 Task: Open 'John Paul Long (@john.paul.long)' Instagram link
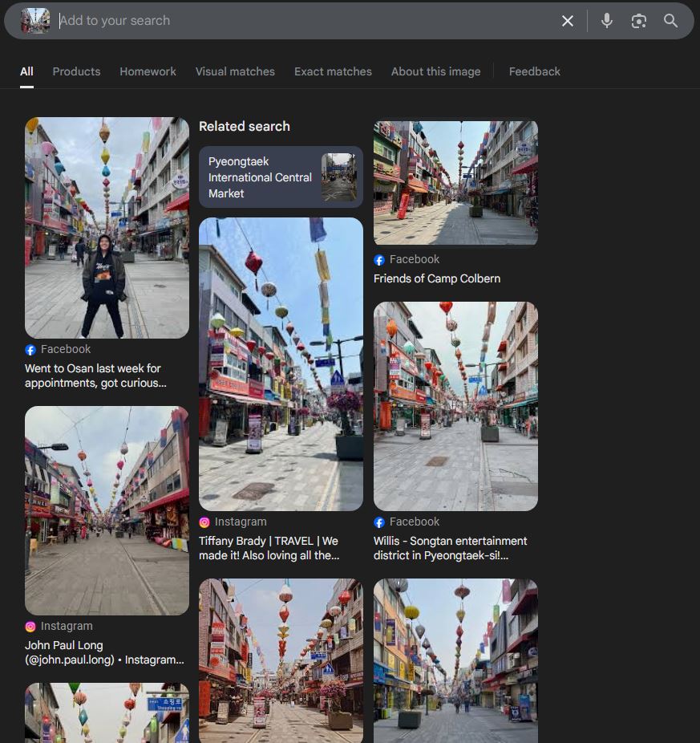click(104, 652)
